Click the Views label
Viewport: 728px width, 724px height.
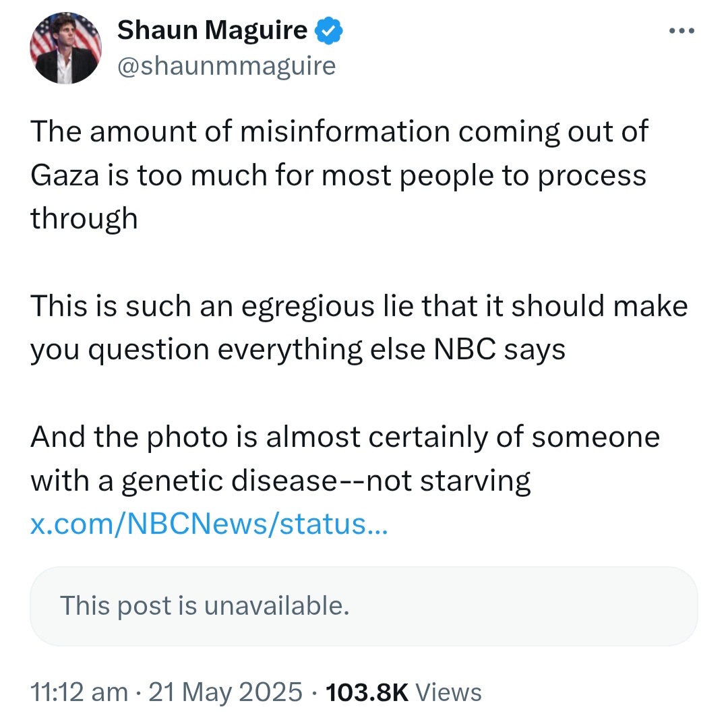(448, 692)
